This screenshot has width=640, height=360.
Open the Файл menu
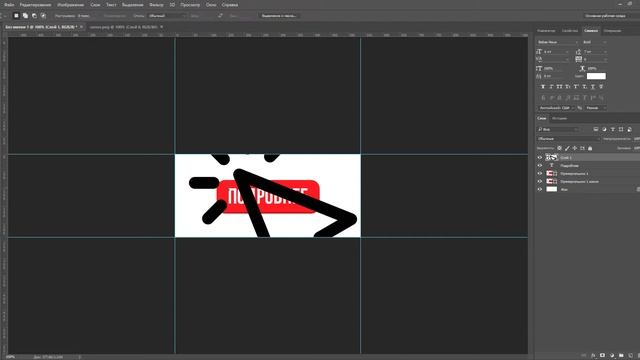(9, 5)
